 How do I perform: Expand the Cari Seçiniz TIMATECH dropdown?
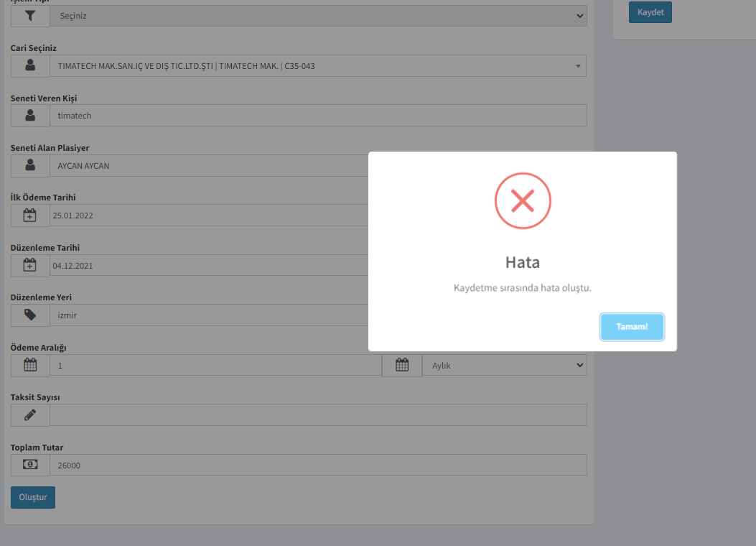pyautogui.click(x=318, y=66)
